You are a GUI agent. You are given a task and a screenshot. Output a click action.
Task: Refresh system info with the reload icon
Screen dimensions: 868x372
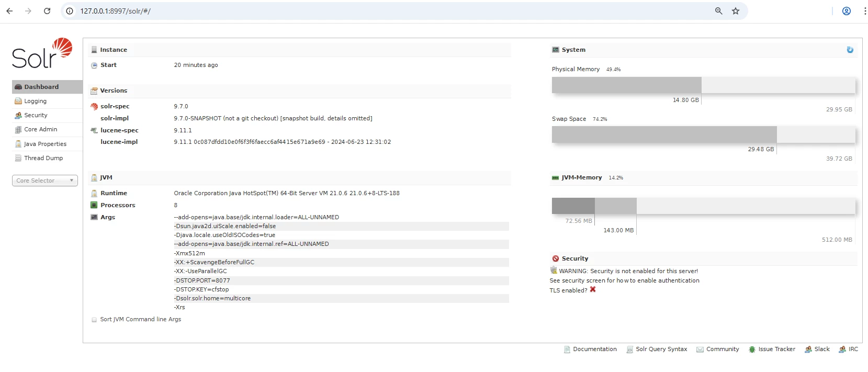click(850, 50)
